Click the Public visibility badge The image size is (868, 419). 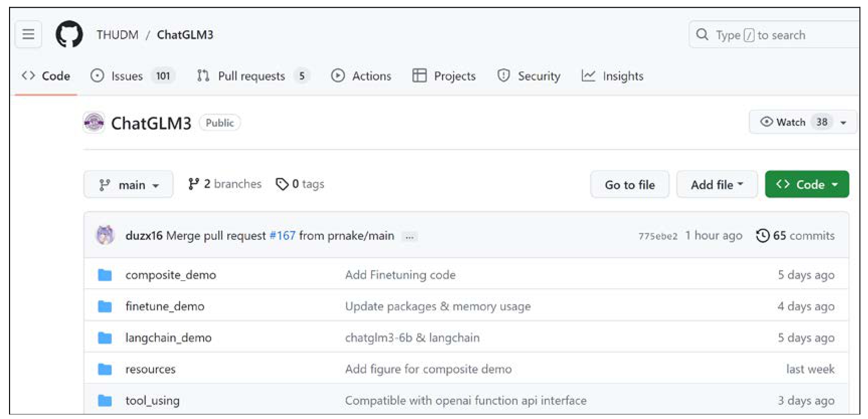[220, 123]
